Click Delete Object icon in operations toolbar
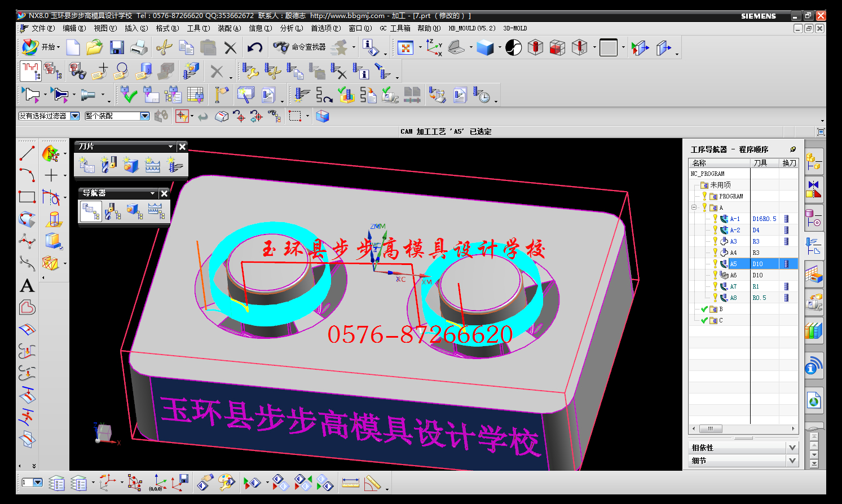 (338, 71)
